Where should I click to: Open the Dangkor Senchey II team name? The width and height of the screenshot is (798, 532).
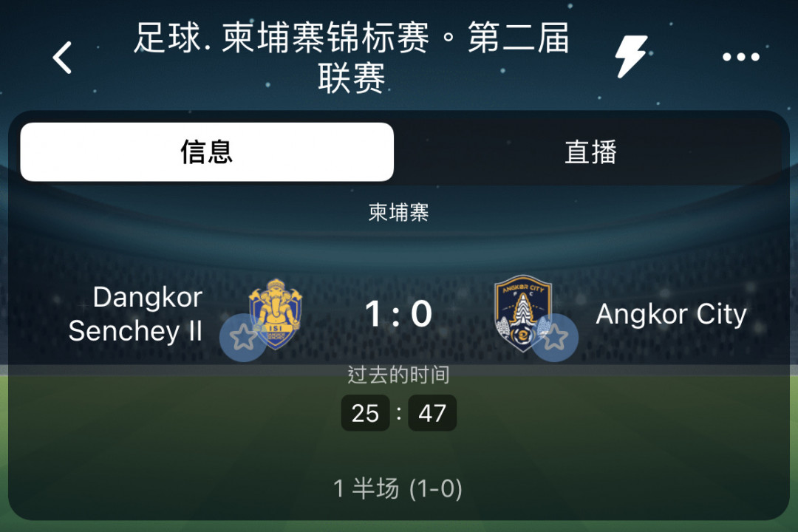click(135, 314)
